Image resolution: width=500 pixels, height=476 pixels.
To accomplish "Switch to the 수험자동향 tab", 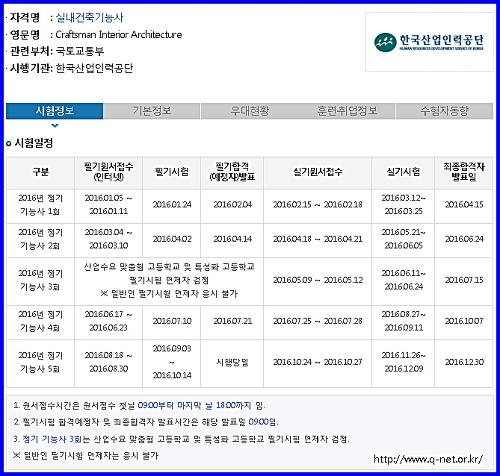I will (x=444, y=111).
